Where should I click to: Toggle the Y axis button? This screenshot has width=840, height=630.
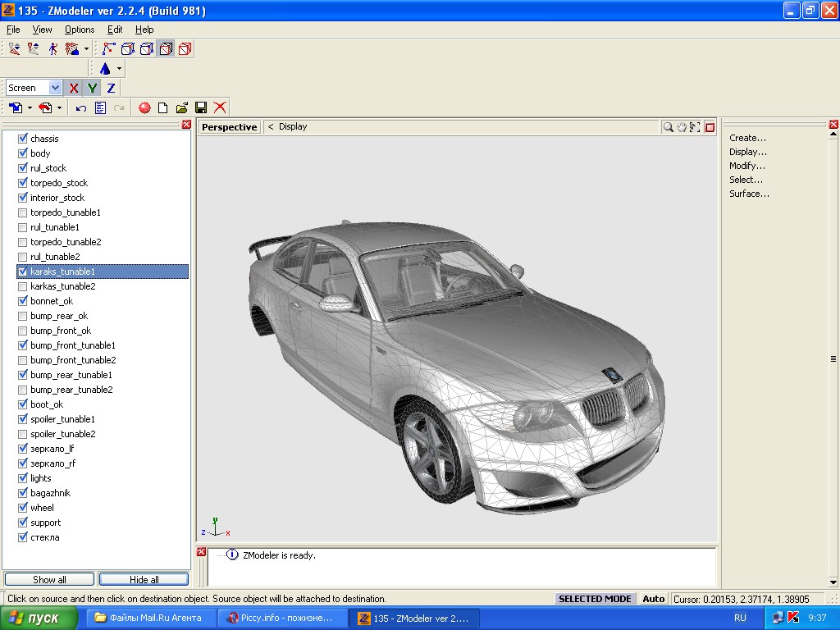pos(92,88)
